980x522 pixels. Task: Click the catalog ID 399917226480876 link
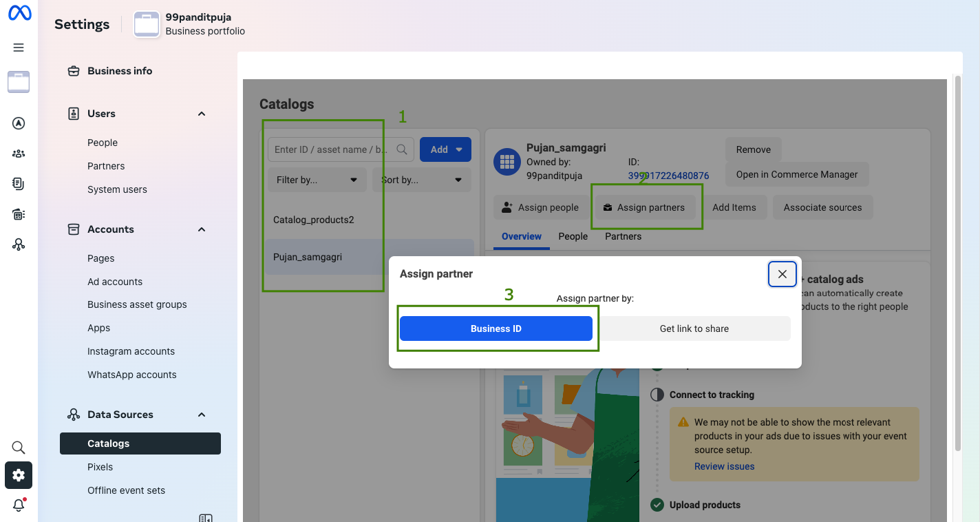tap(668, 176)
